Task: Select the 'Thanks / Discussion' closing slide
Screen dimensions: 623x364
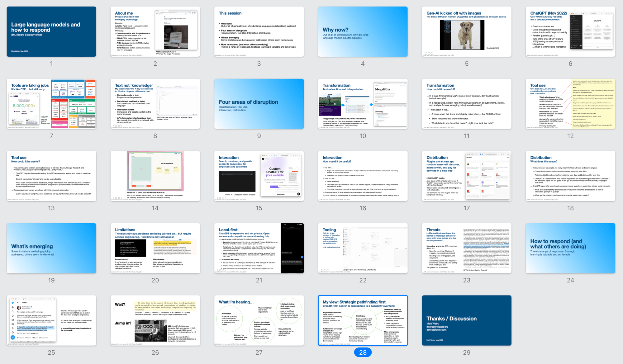Action: pos(467,320)
